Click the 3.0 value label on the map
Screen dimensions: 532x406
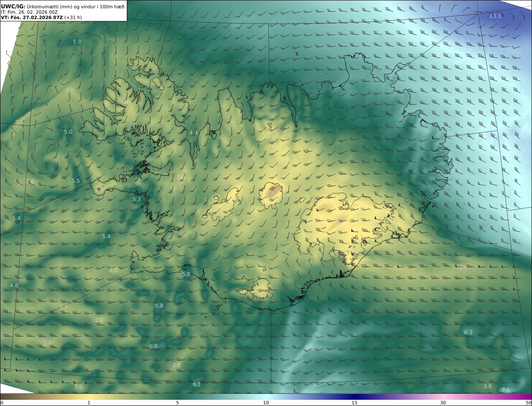tap(79, 387)
